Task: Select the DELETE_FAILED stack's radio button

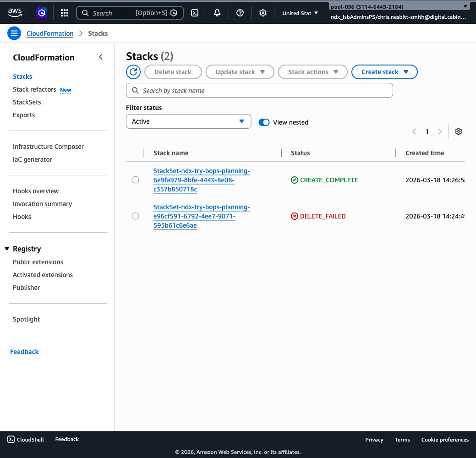Action: (135, 216)
